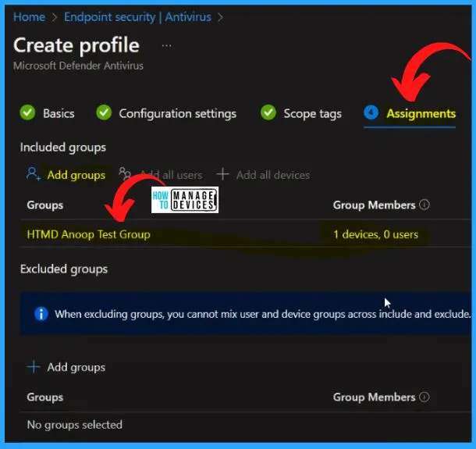Image resolution: width=476 pixels, height=449 pixels.
Task: Click the step number circle beside Assignments
Action: pyautogui.click(x=371, y=112)
